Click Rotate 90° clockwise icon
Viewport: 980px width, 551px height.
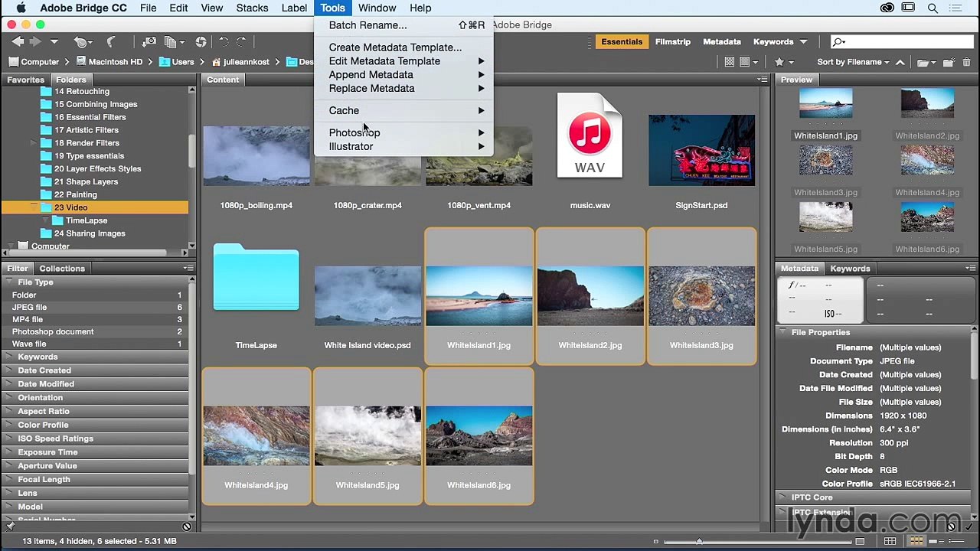click(x=241, y=42)
